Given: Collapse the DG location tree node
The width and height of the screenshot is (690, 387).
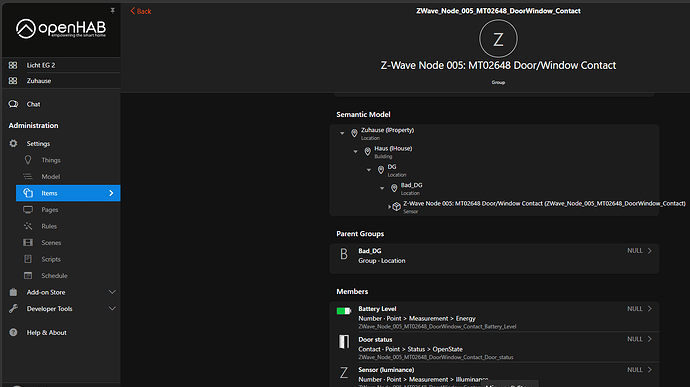Looking at the screenshot, I should (369, 170).
